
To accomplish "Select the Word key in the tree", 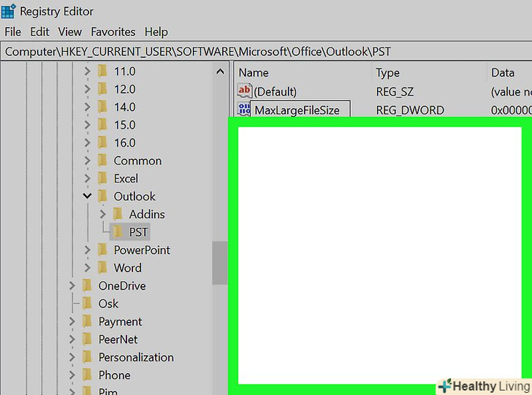I will tap(128, 268).
